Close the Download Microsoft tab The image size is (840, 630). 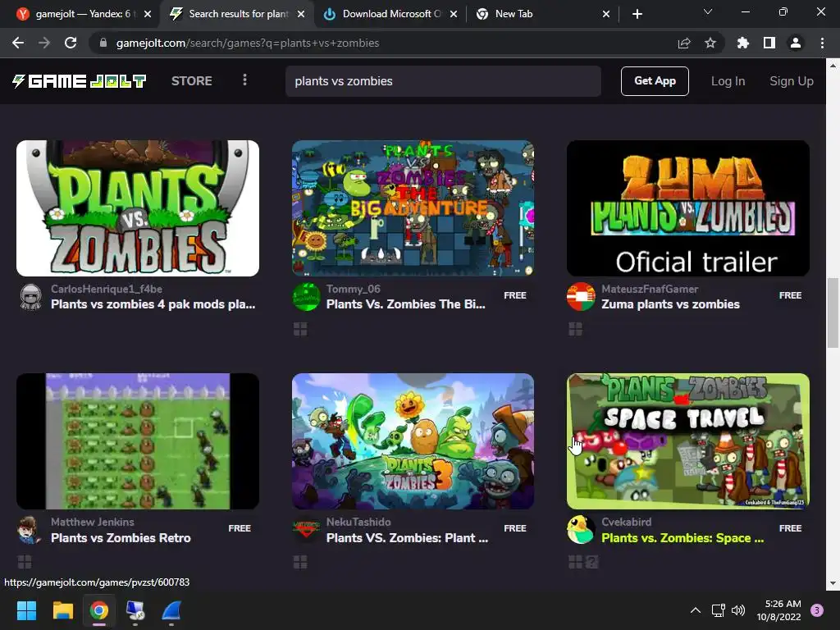click(454, 14)
